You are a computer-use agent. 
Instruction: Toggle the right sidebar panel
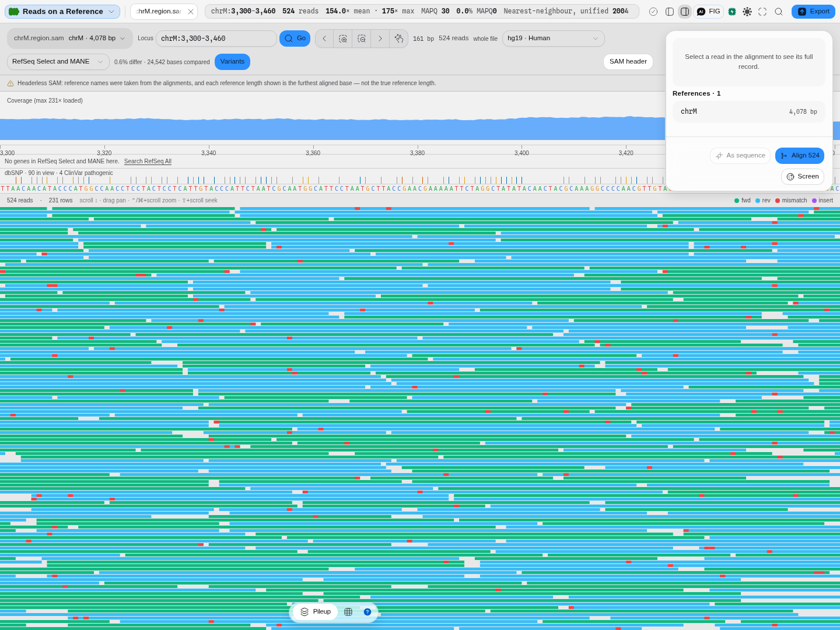(685, 12)
